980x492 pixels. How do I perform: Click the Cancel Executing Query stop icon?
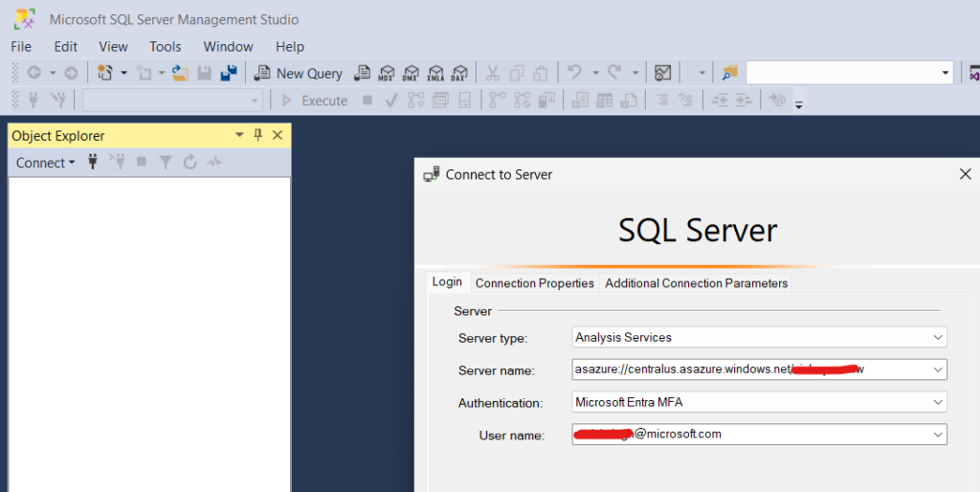tap(367, 100)
